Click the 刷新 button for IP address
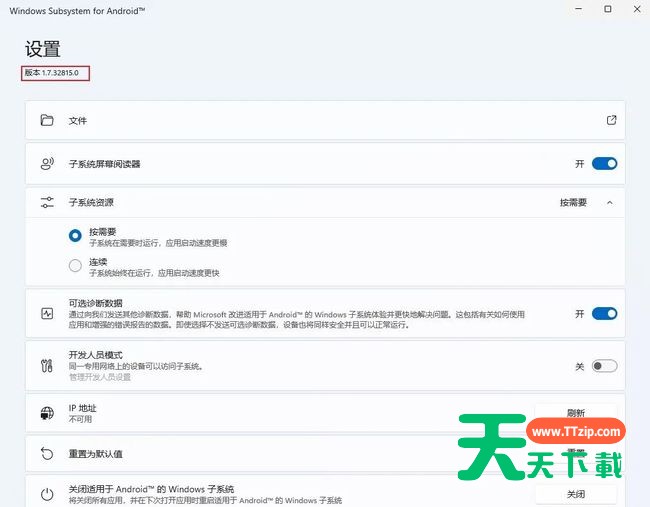The width and height of the screenshot is (650, 507). [576, 412]
